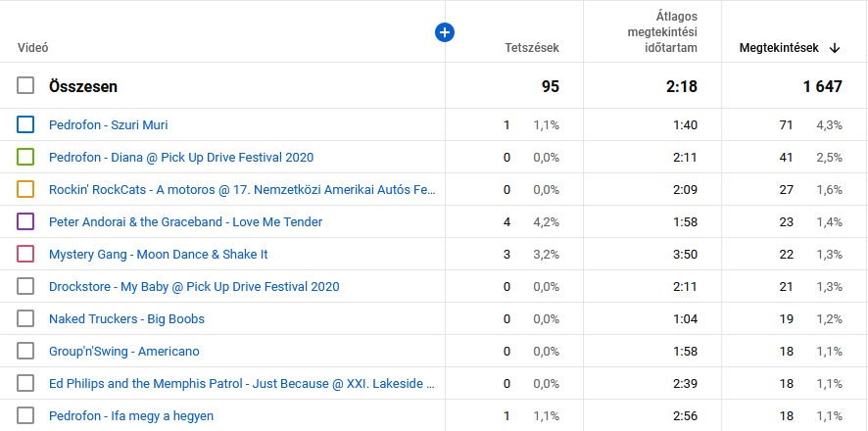This screenshot has width=868, height=431.
Task: Toggle blue checkbox for Pedrofon - Szuri Muri
Action: point(25,124)
